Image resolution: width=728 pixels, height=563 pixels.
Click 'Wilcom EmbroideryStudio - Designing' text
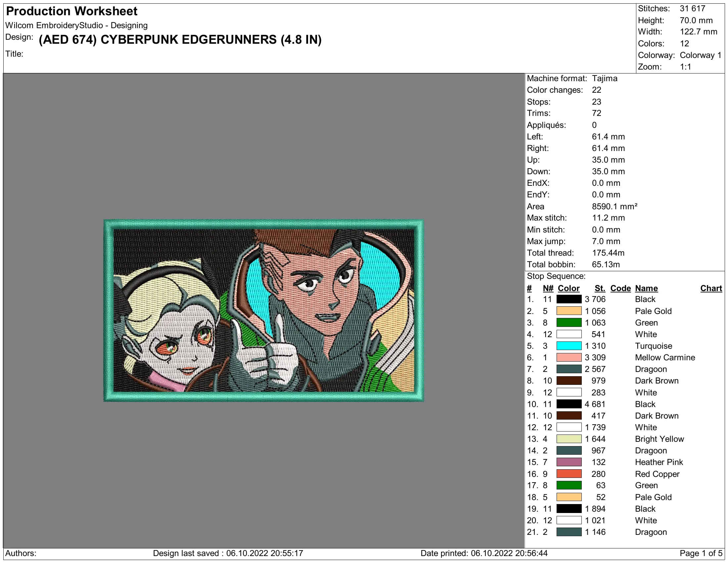[76, 26]
